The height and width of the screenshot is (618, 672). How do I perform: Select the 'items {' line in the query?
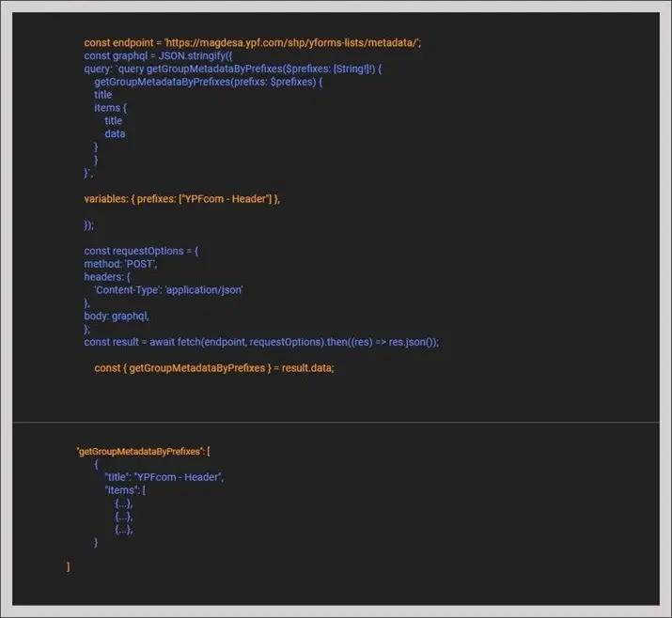point(110,108)
